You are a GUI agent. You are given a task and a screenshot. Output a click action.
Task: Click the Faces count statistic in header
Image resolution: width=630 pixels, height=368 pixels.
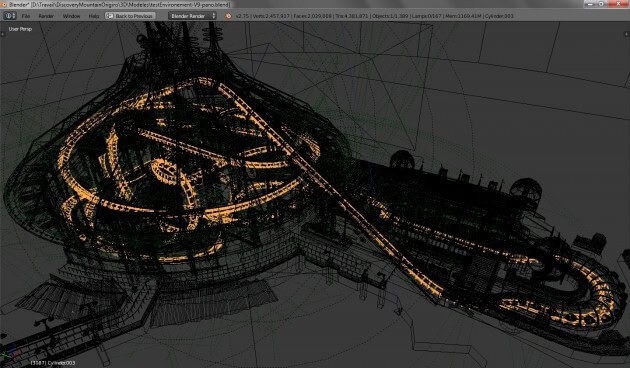(x=313, y=16)
